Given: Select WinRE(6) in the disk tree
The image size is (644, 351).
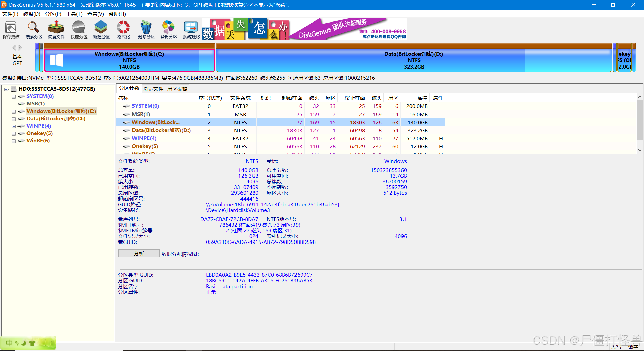Looking at the screenshot, I should click(x=38, y=141).
